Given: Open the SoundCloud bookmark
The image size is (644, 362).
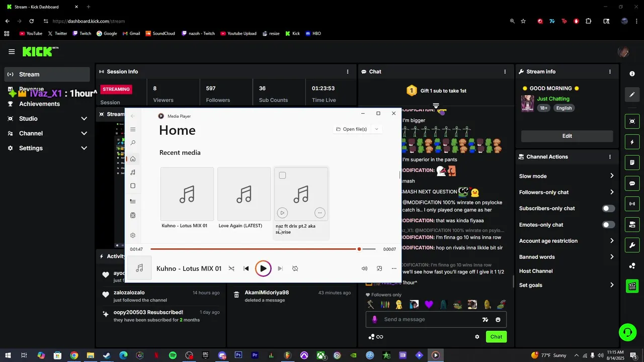Looking at the screenshot, I should coord(160,34).
